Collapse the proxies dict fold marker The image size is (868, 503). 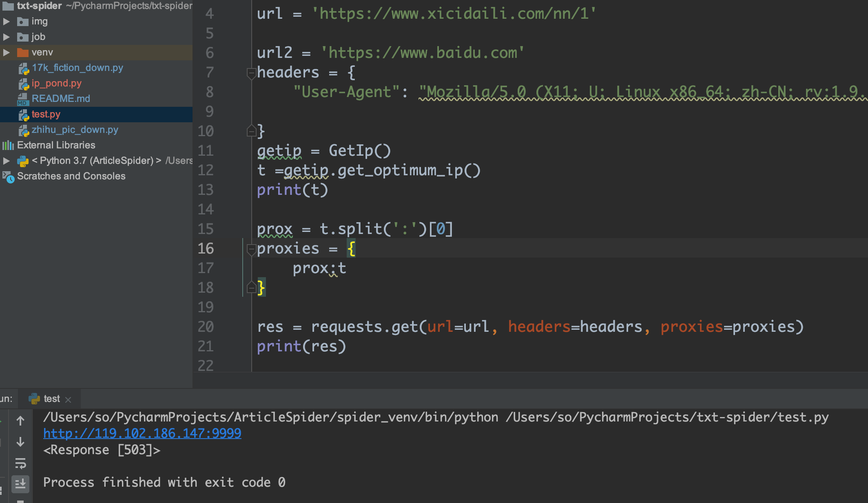[x=251, y=249]
